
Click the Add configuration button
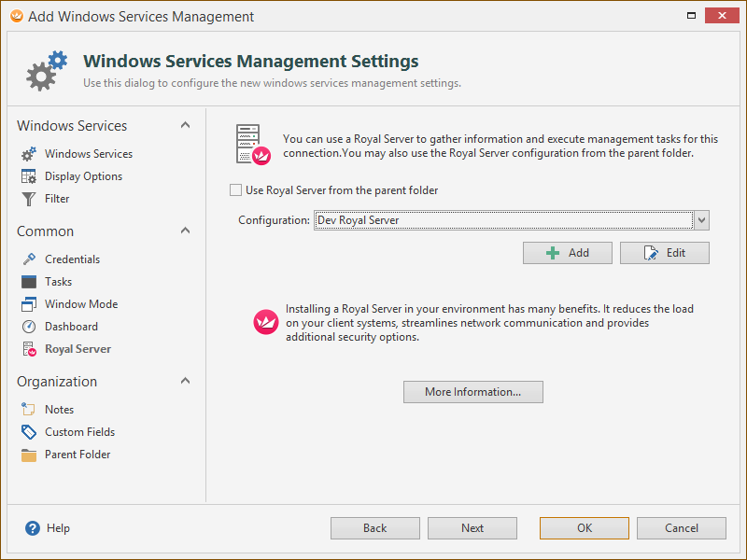coord(568,253)
